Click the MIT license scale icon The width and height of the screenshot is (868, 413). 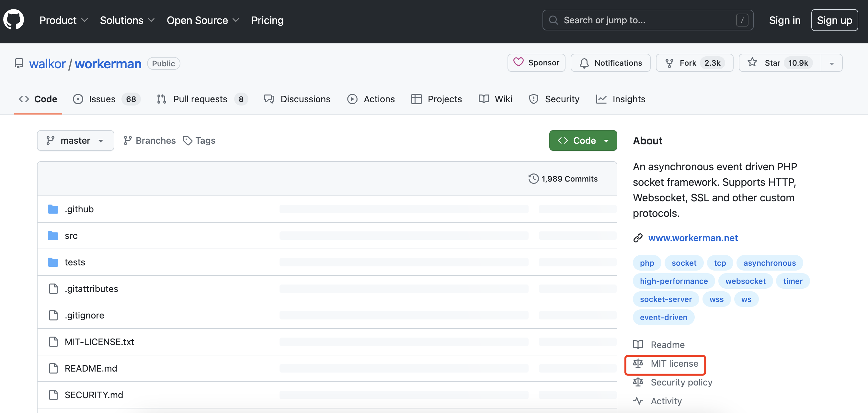[638, 363]
